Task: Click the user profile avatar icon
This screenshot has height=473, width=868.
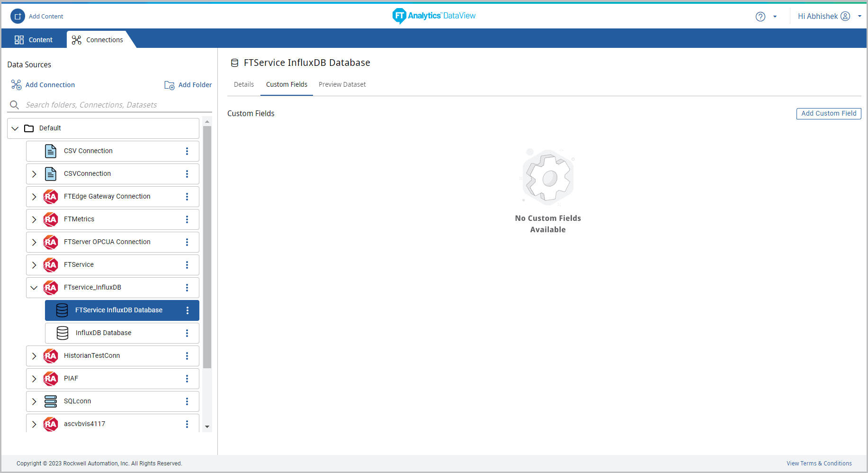Action: [x=845, y=16]
